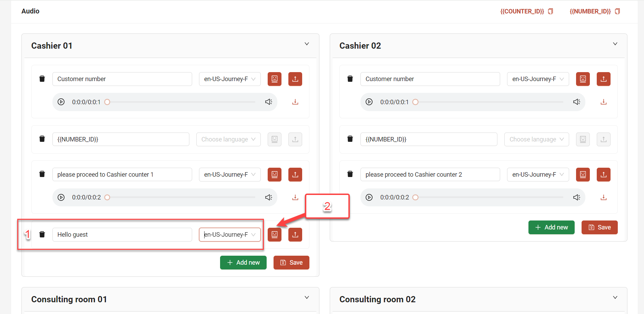The width and height of the screenshot is (644, 314).
Task: Seek Cashier counter 1 audio progress bar
Action: 180,197
